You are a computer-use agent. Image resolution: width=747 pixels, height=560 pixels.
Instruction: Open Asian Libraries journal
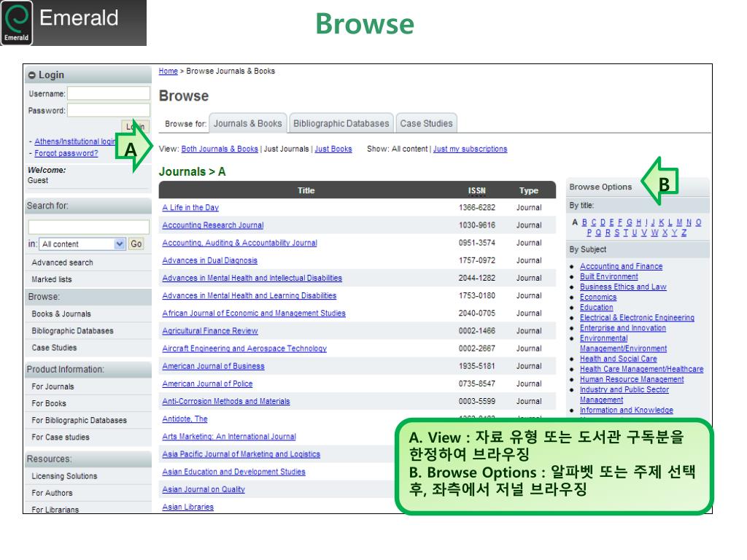[x=187, y=507]
